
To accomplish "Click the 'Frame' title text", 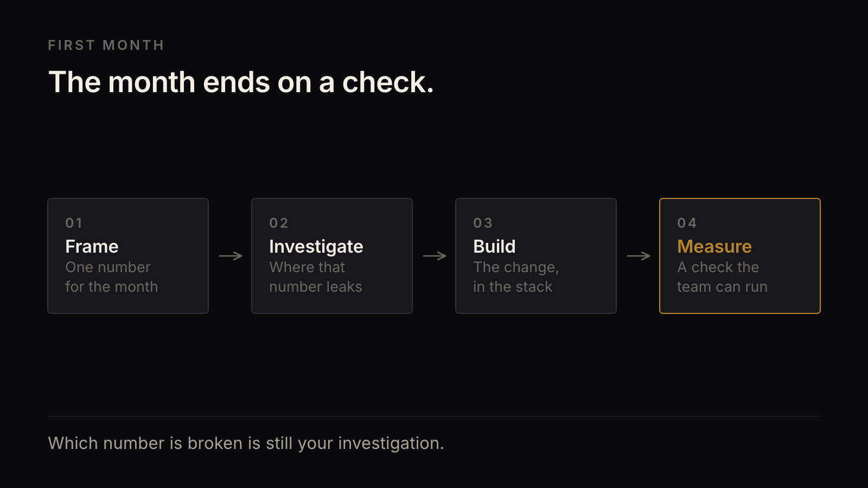I will point(92,246).
